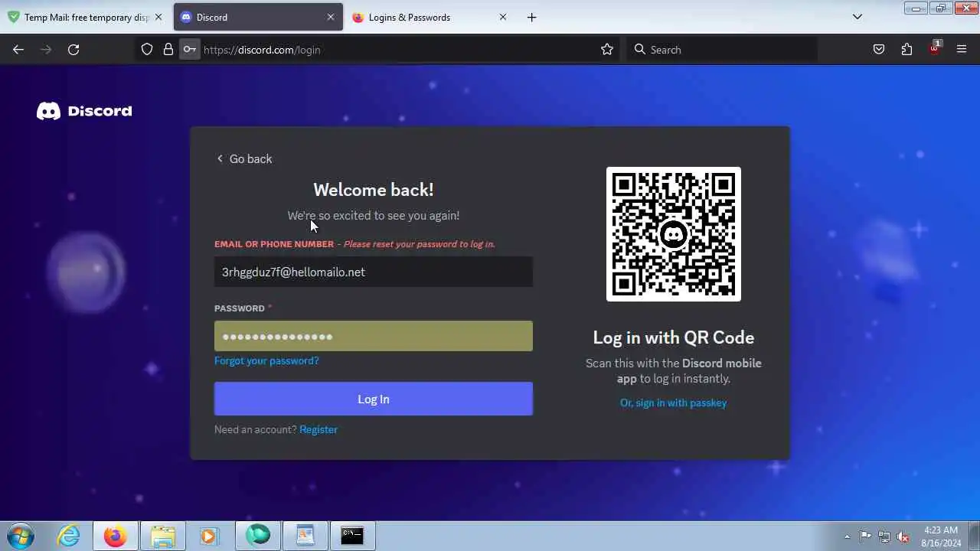Click the Firefox taskbar icon

pos(116,536)
